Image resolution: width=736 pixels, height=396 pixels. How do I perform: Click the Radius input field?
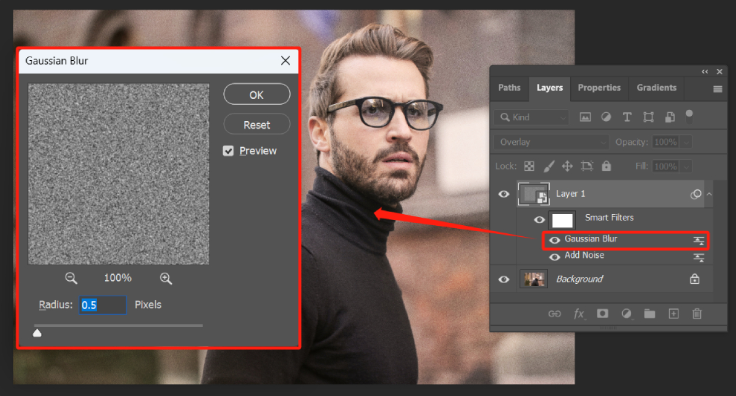click(x=102, y=305)
